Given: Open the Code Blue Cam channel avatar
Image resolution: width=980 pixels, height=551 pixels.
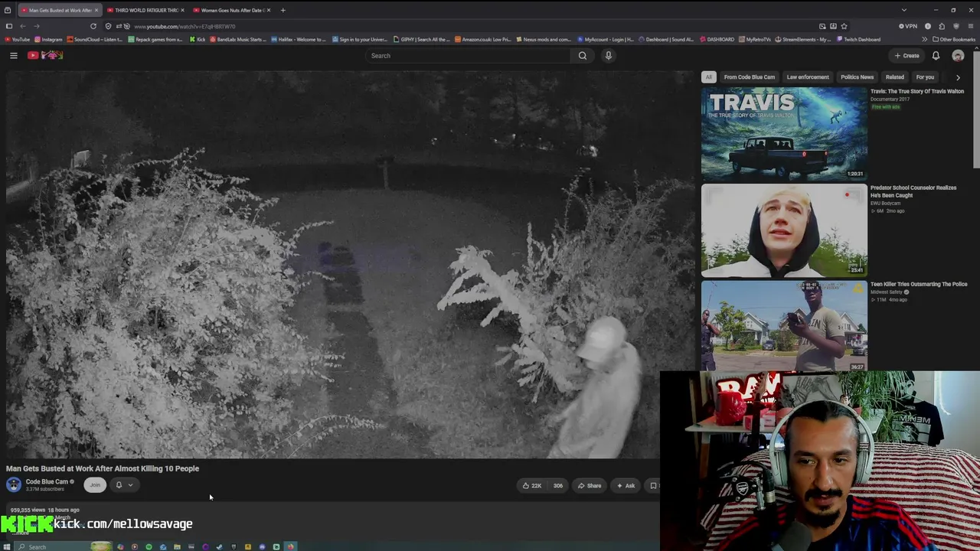Looking at the screenshot, I should click(14, 484).
